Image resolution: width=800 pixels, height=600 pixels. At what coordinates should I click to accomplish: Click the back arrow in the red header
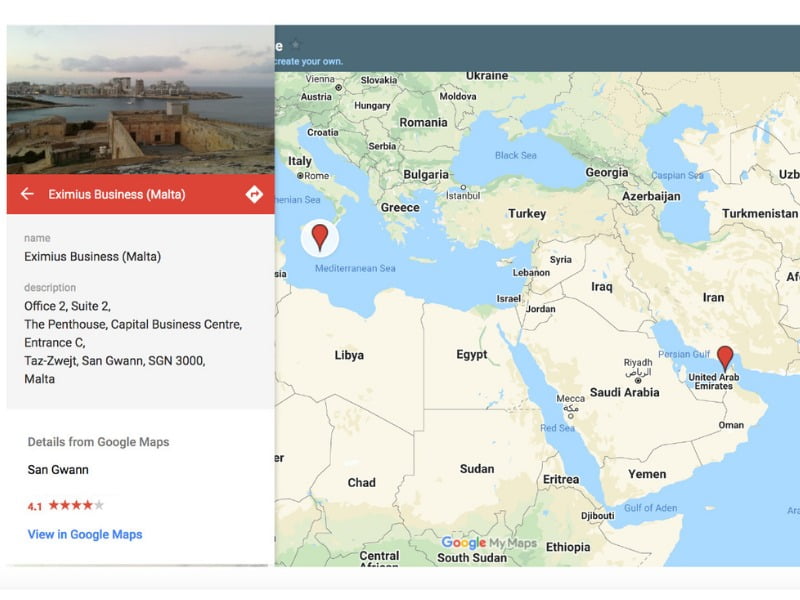(x=27, y=194)
